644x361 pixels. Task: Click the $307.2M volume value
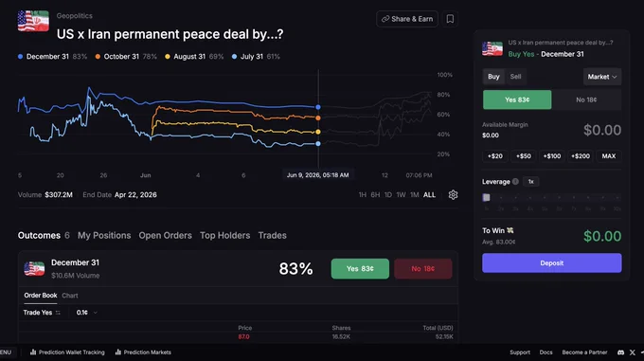pos(59,194)
